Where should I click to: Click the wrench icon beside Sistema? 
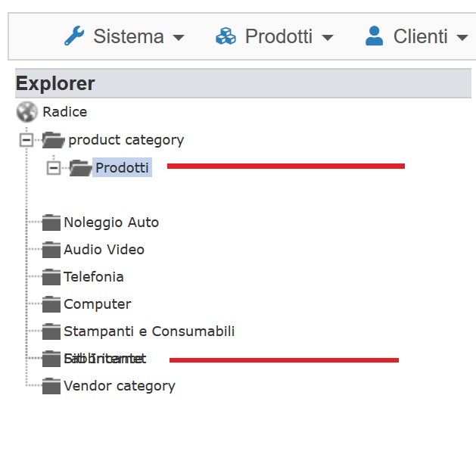coord(73,36)
